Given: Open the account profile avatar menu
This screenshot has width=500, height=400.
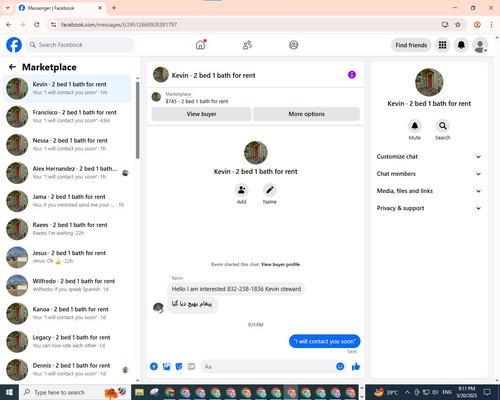Looking at the screenshot, I should (480, 45).
